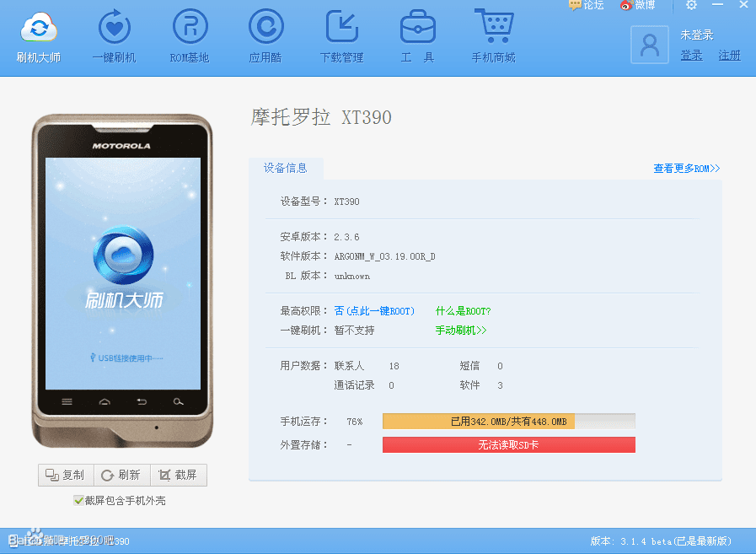The height and width of the screenshot is (554, 756).
Task: Click the red 无法读取SD卡 storage bar
Action: 509,445
